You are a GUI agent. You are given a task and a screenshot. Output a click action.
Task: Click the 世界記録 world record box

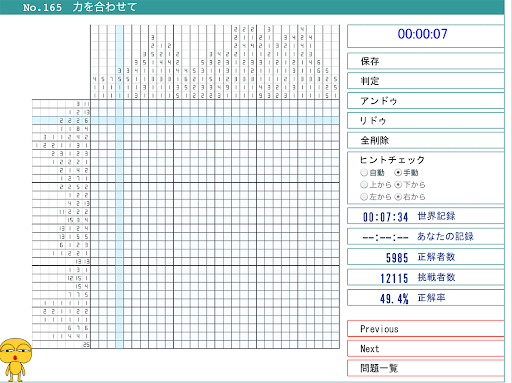(x=426, y=216)
